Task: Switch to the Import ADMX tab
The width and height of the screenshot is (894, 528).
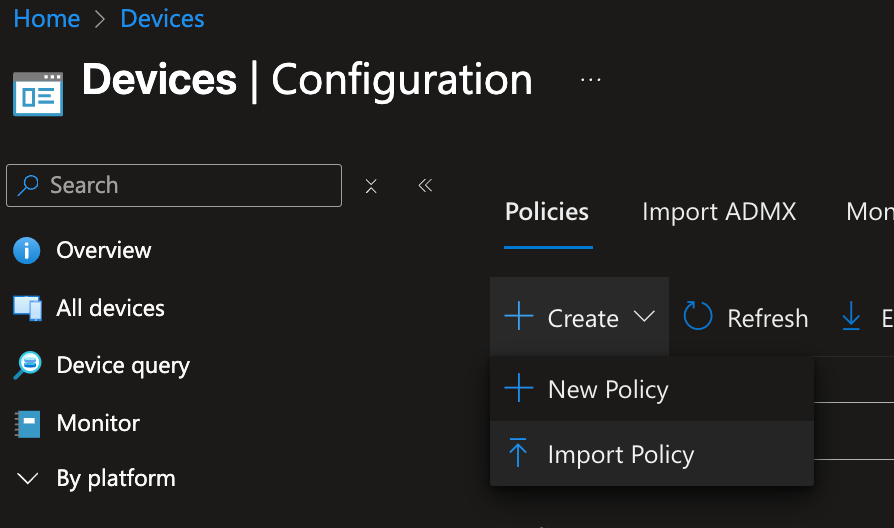Action: pos(718,212)
